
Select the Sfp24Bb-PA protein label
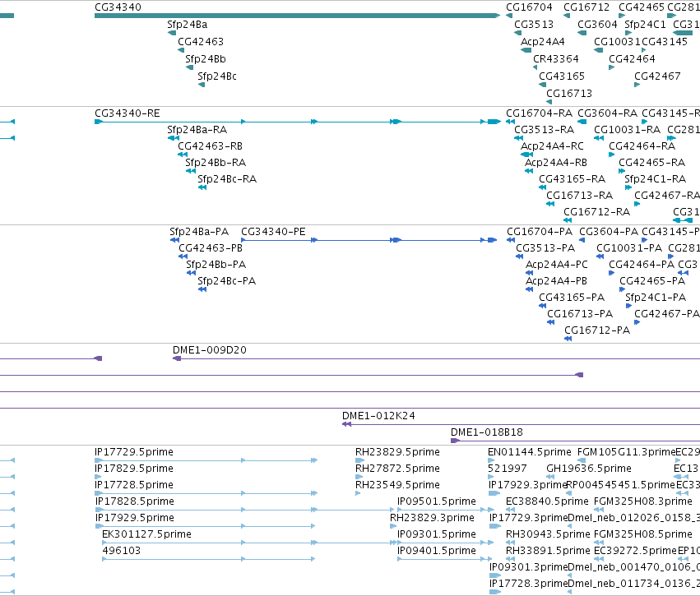coord(216,265)
